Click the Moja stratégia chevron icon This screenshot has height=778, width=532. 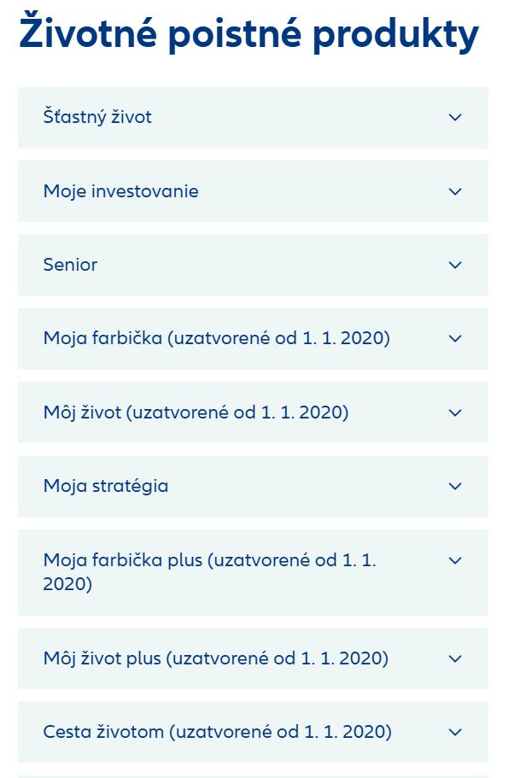coord(455,486)
